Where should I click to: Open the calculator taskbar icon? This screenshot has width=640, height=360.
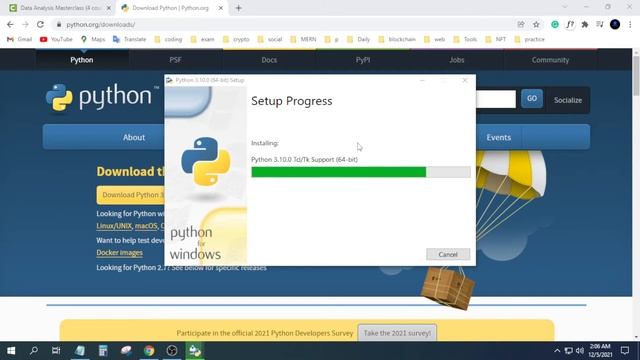[103, 351]
